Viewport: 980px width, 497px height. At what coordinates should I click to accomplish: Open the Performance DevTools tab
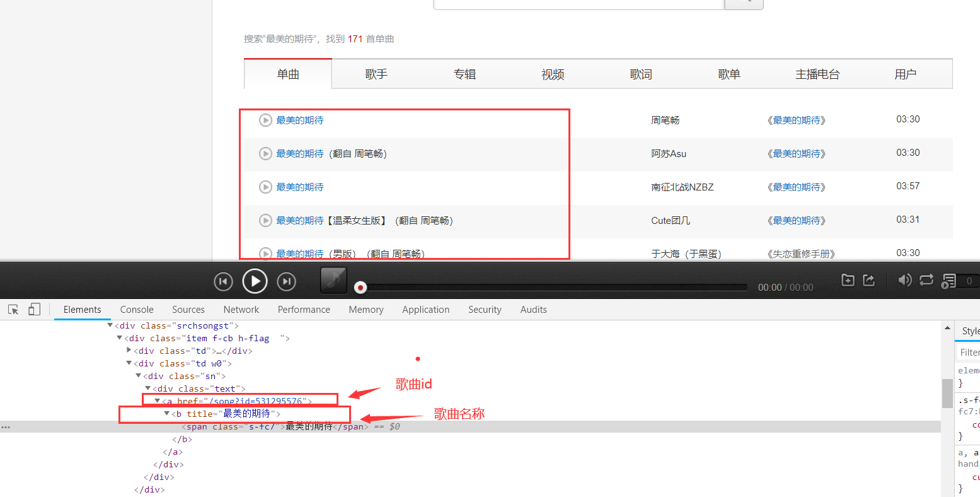click(304, 309)
